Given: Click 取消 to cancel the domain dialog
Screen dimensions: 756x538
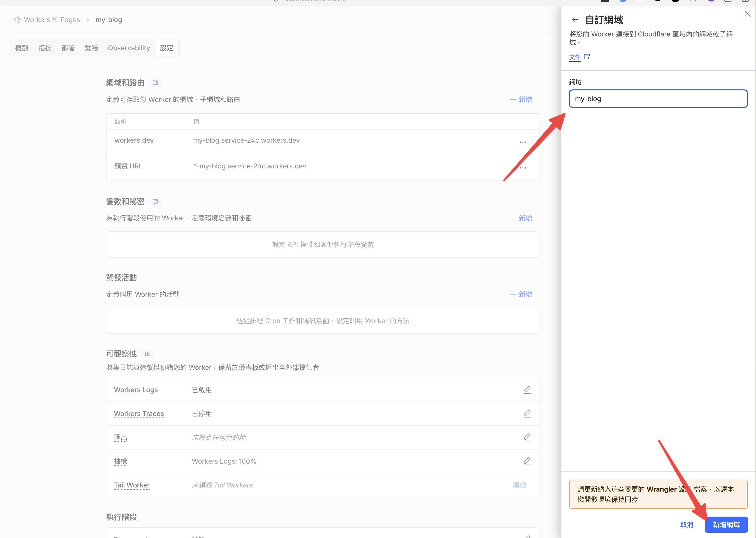Looking at the screenshot, I should tap(686, 524).
